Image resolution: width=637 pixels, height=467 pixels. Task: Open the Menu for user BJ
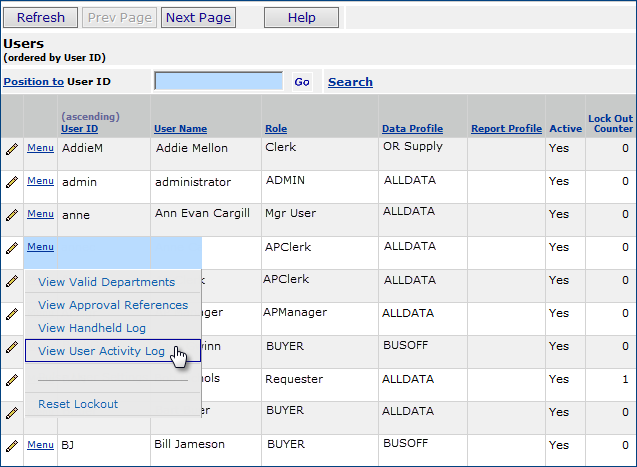tap(40, 445)
